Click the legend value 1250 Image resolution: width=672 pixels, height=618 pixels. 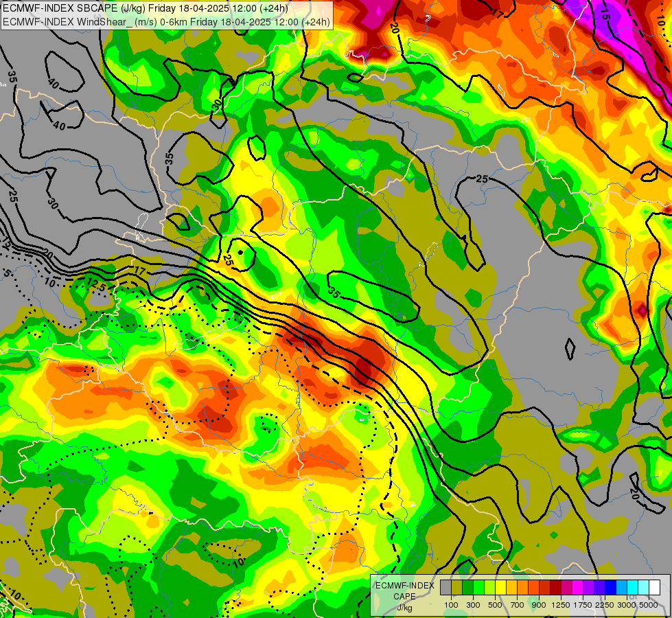[x=561, y=605]
